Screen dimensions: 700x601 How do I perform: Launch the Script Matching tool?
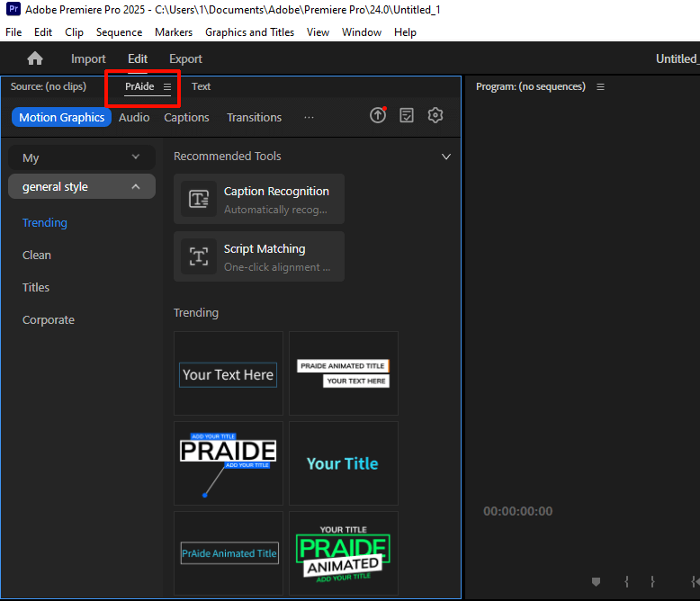click(x=259, y=256)
